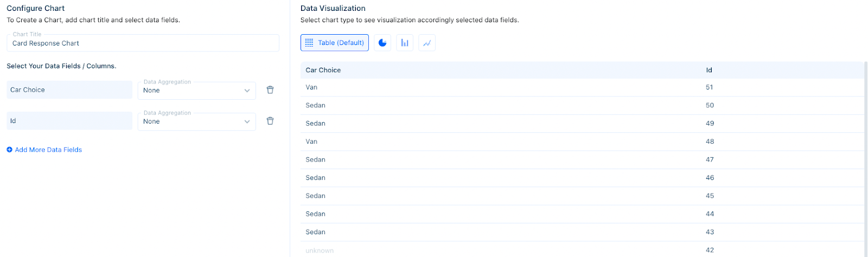Switch to line chart visualization
The height and width of the screenshot is (257, 868).
427,43
